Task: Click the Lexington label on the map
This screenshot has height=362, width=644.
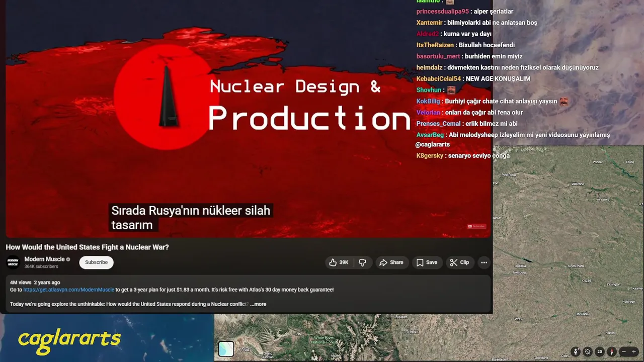Action: (614, 284)
